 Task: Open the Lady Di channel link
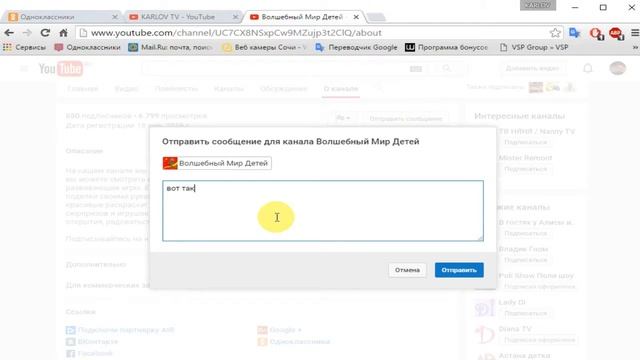pyautogui.click(x=512, y=302)
